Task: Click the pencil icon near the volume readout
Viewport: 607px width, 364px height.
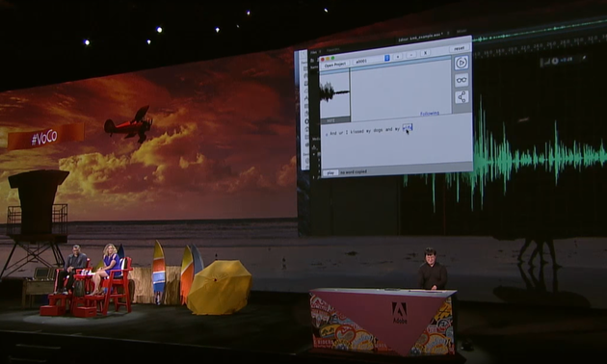Action: pyautogui.click(x=583, y=58)
